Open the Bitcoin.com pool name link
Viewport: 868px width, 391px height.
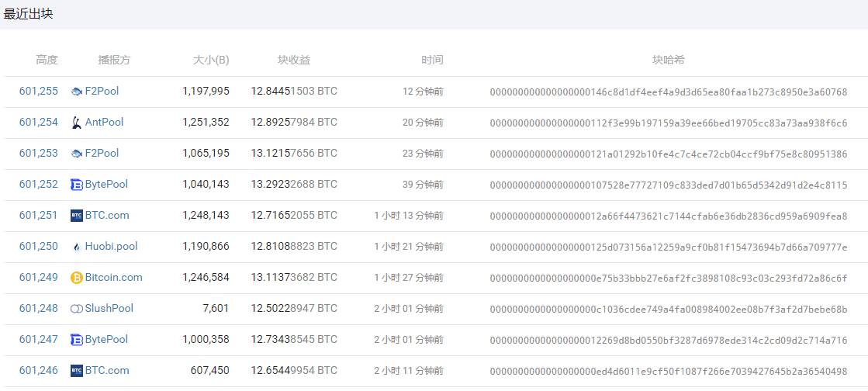click(x=113, y=278)
